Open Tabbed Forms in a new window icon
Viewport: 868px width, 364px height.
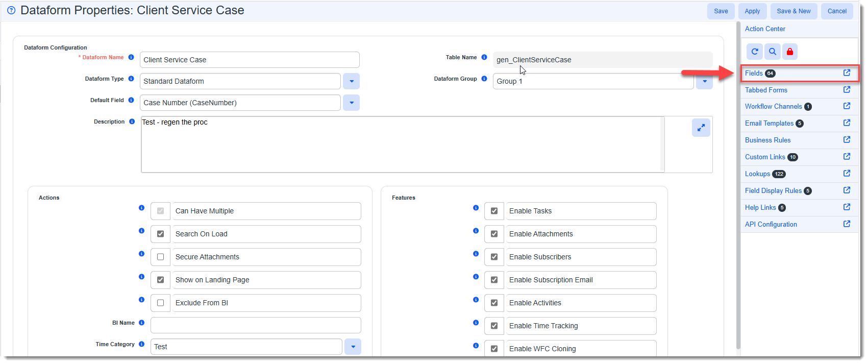847,90
